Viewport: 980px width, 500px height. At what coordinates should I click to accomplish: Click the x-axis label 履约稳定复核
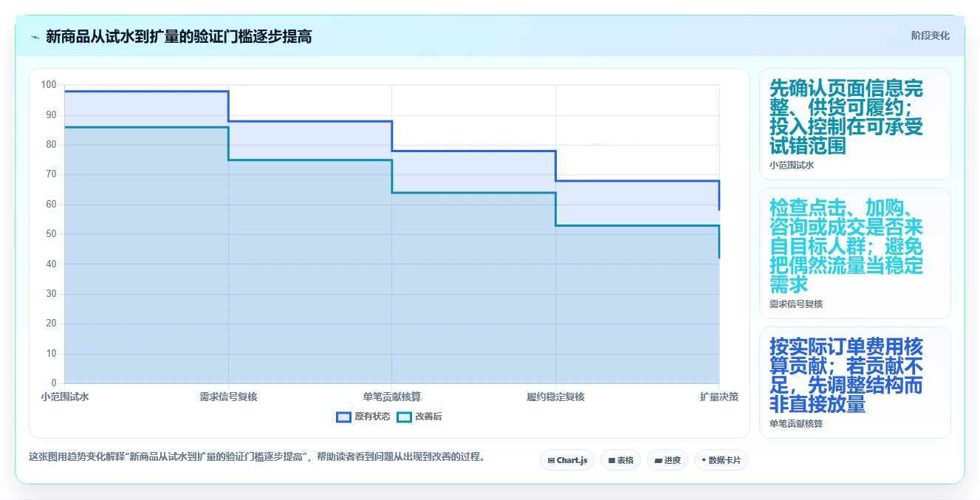(x=555, y=397)
